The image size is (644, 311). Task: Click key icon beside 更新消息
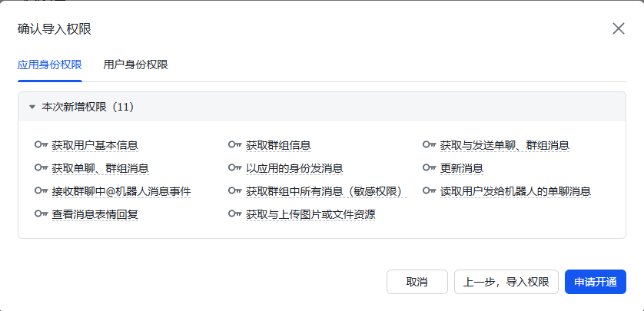click(x=430, y=167)
